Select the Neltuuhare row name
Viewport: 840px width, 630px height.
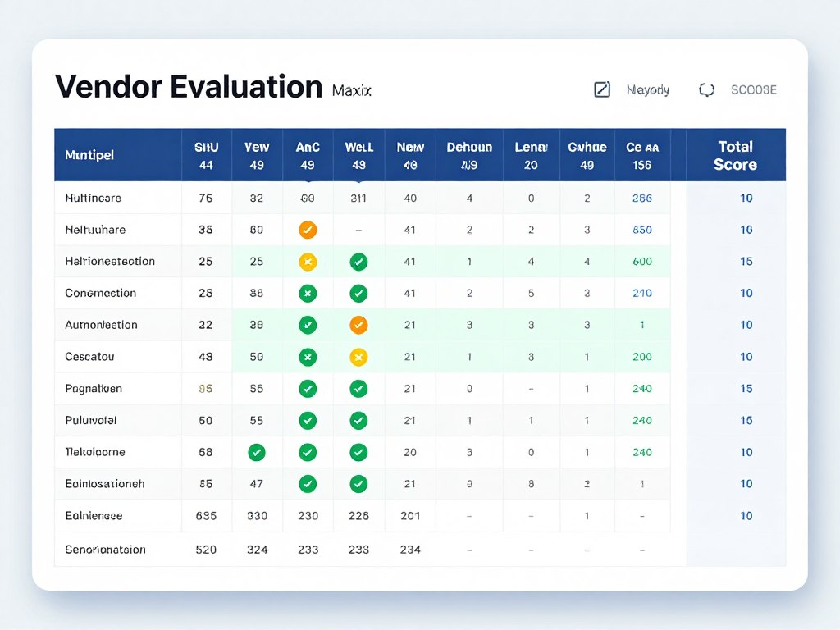click(x=95, y=230)
